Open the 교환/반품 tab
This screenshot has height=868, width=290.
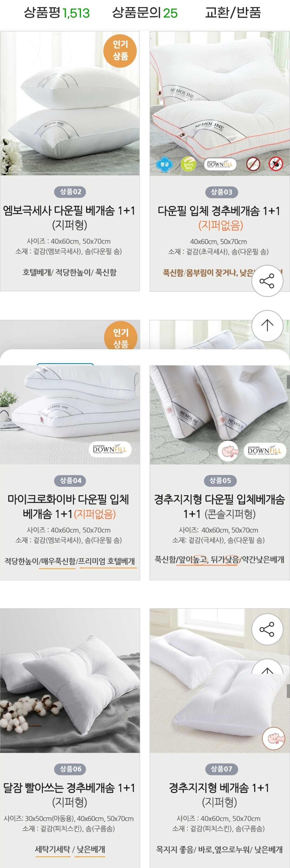tap(233, 13)
